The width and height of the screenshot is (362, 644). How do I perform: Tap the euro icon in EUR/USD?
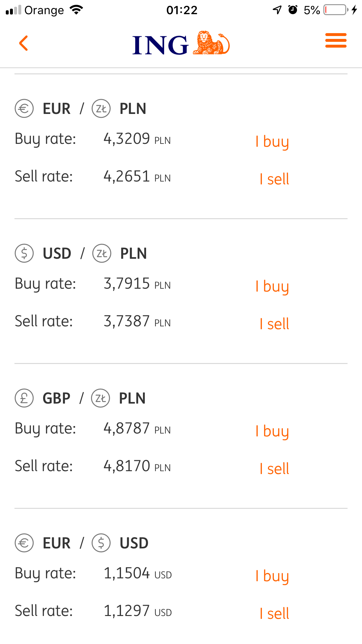pyautogui.click(x=24, y=543)
